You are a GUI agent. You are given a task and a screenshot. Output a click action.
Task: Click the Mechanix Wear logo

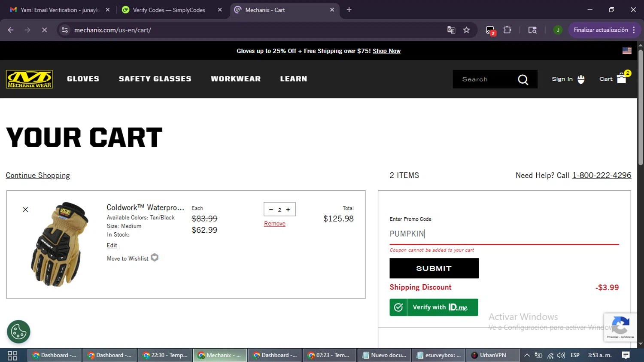pos(29,79)
